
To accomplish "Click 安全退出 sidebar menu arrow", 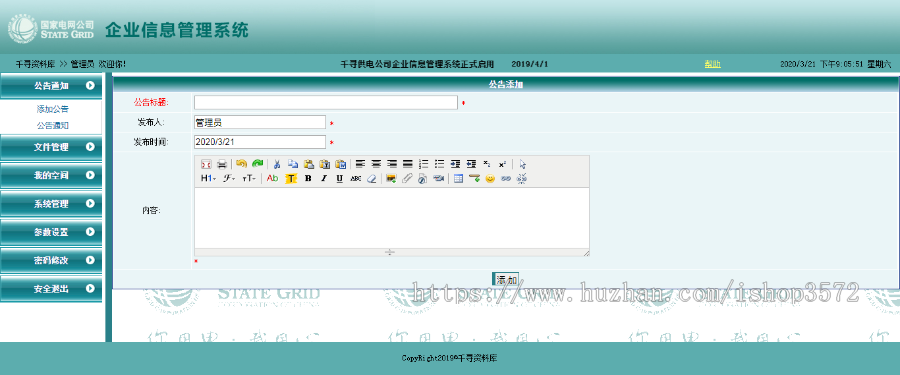I will click(90, 288).
